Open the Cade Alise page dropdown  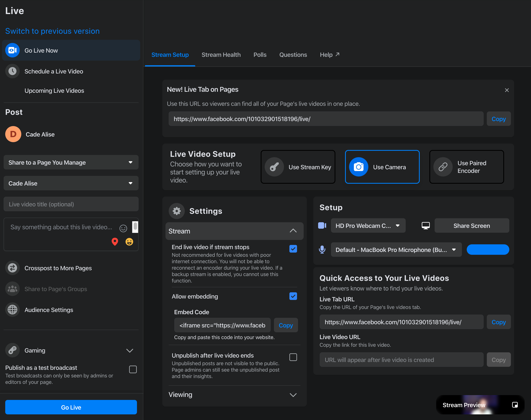tap(71, 183)
